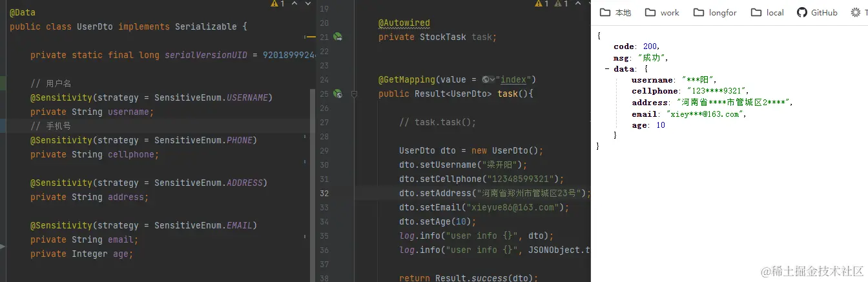Click the msg "成功" value in JSON
868x282 pixels.
(653, 58)
